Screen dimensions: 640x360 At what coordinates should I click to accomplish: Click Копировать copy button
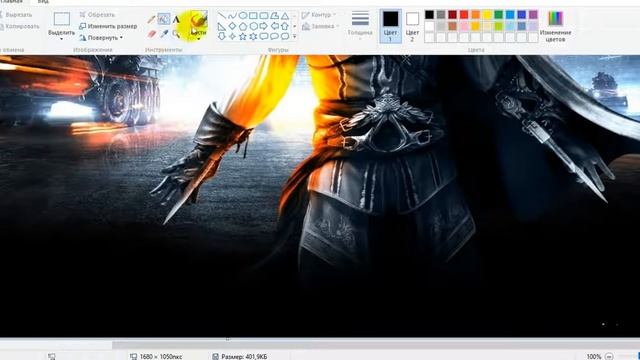click(20, 27)
